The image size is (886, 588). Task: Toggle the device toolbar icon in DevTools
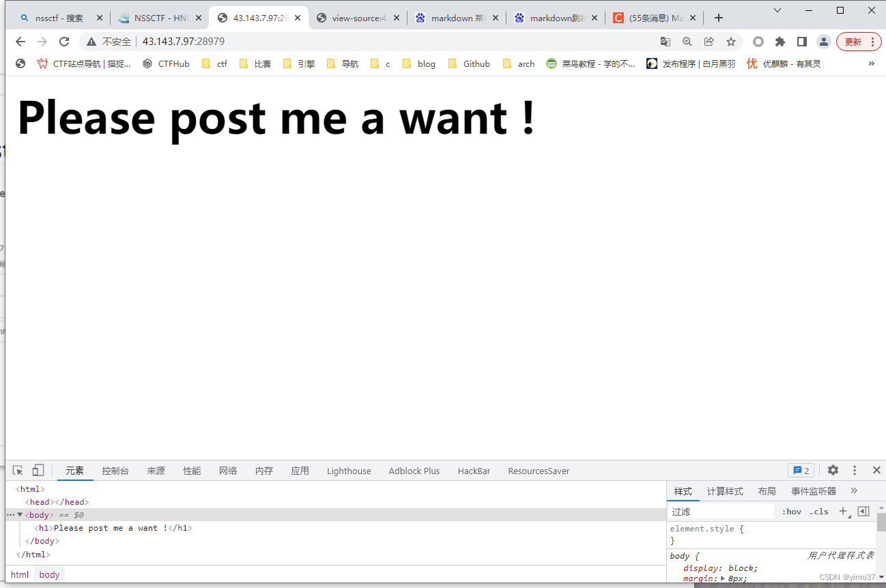coord(38,470)
